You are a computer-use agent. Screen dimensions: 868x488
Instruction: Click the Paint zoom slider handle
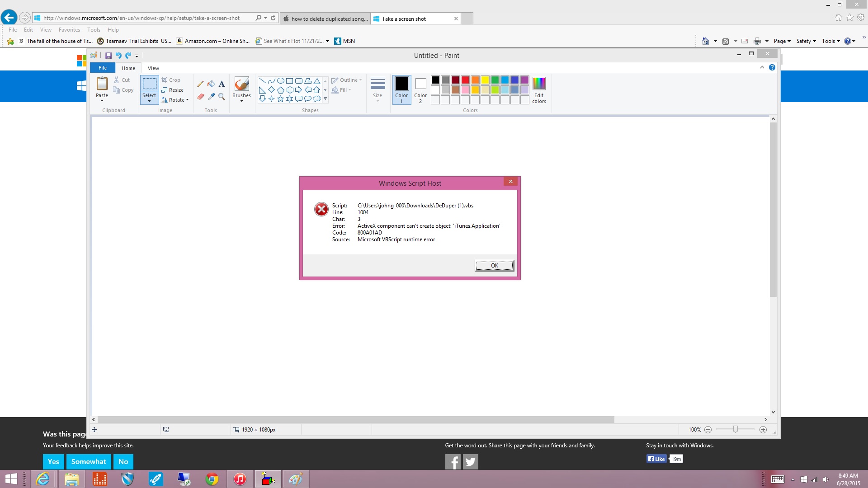[736, 430]
